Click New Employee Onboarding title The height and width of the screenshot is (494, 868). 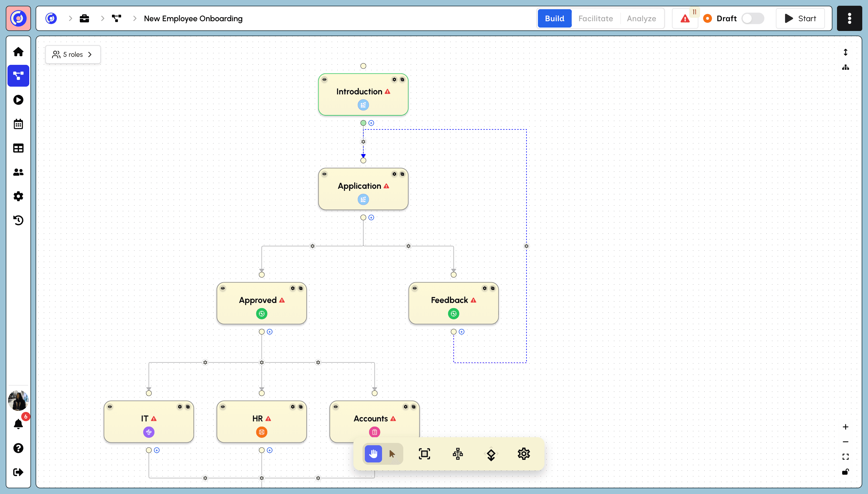pos(193,18)
